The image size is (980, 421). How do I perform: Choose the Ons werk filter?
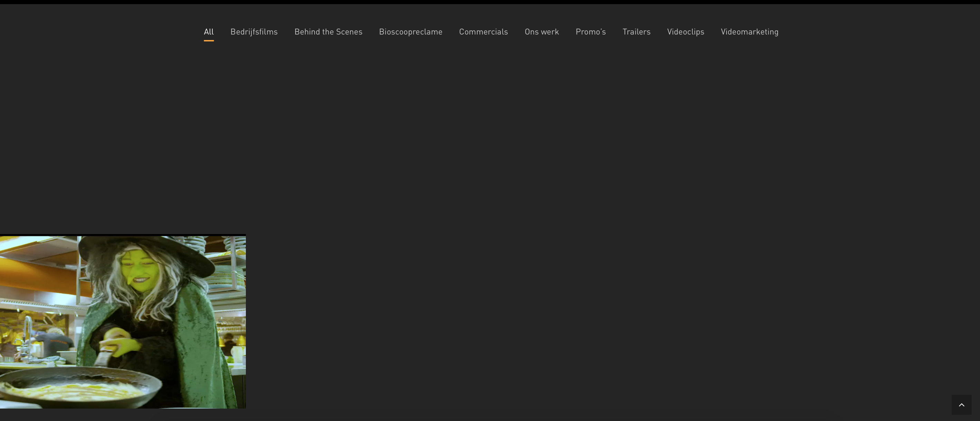pos(541,31)
